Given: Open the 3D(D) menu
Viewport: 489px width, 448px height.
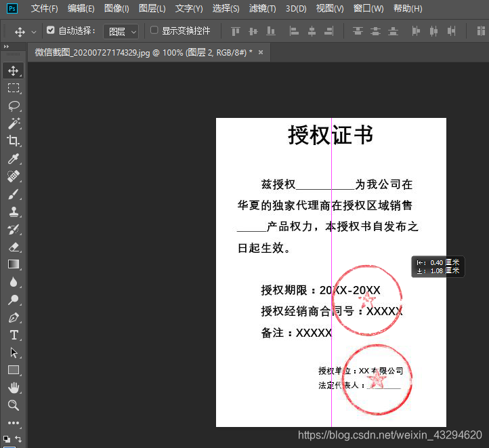Looking at the screenshot, I should coord(296,8).
